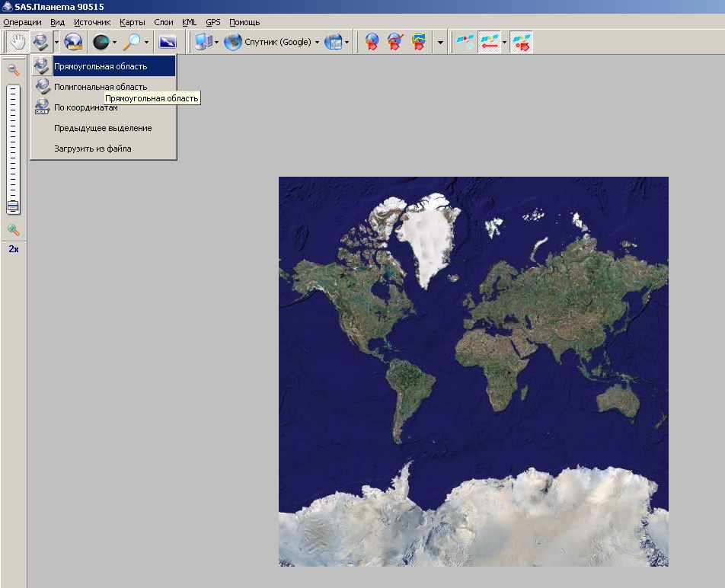Click the add path globe icon
Image resolution: width=725 pixels, height=588 pixels.
click(394, 42)
